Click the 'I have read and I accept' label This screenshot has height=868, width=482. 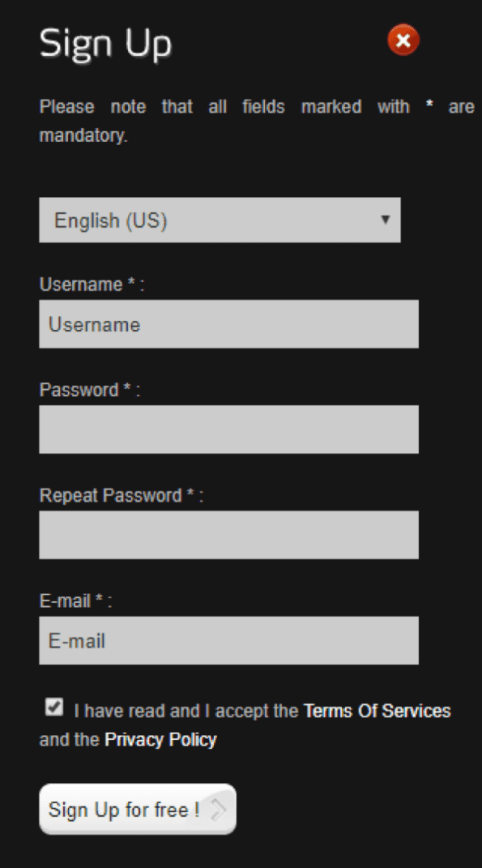(x=186, y=711)
